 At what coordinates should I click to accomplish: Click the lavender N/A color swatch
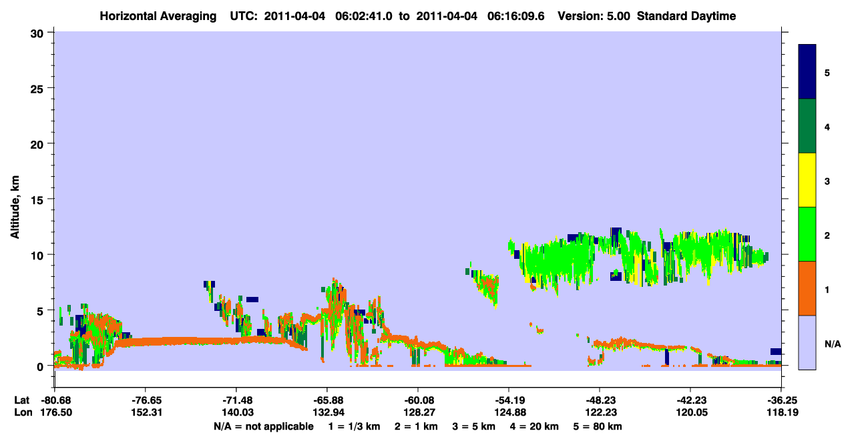point(807,342)
